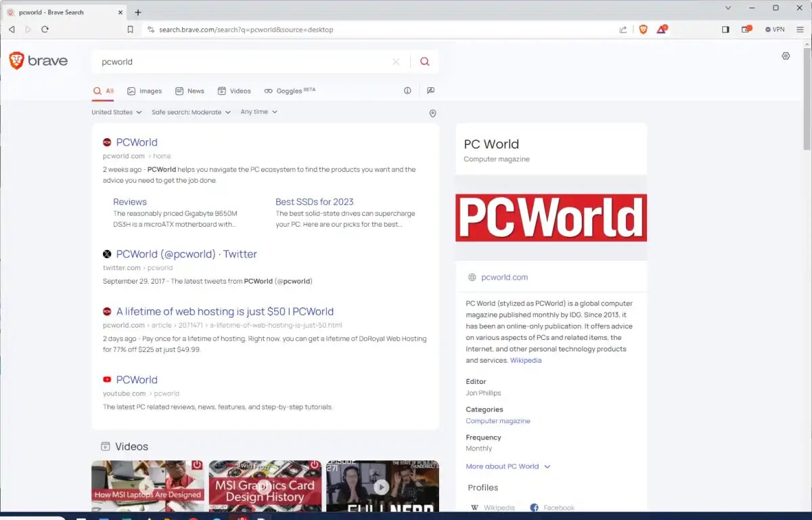Reload the page with refresh icon
The image size is (812, 520).
[x=45, y=29]
